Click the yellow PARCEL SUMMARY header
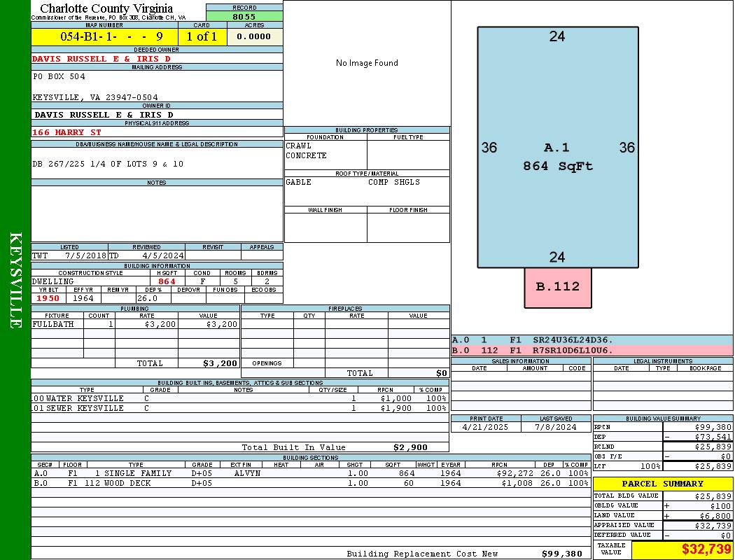 (x=662, y=484)
